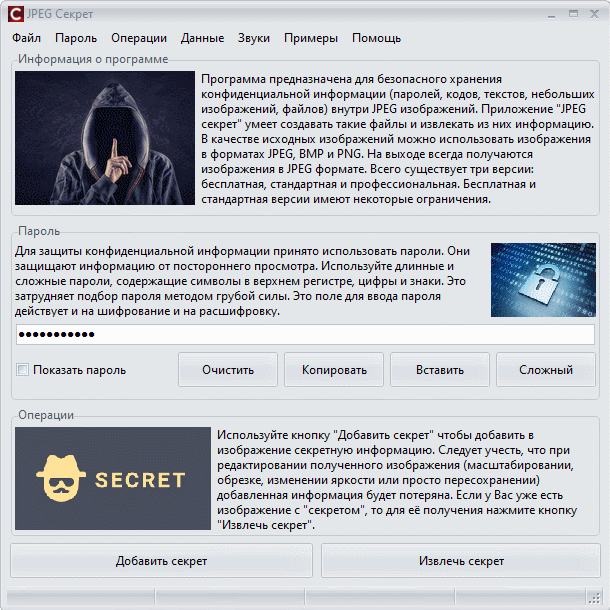610x610 pixels.
Task: Click the Извлечь секрет button
Action: 461,561
